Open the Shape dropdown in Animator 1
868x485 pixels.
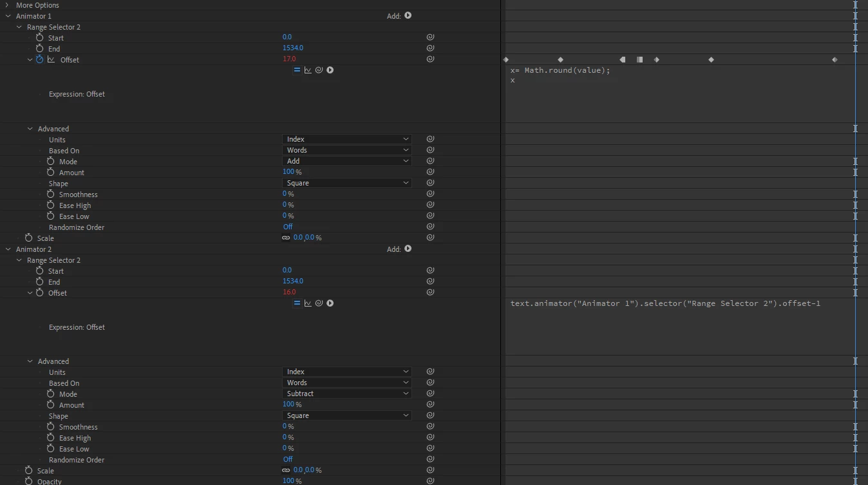(346, 183)
